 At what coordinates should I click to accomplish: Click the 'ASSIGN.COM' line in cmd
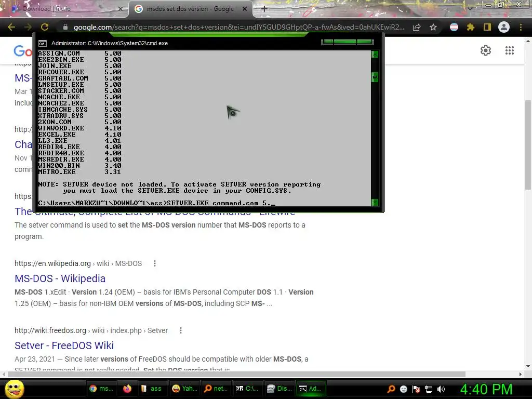click(x=79, y=54)
